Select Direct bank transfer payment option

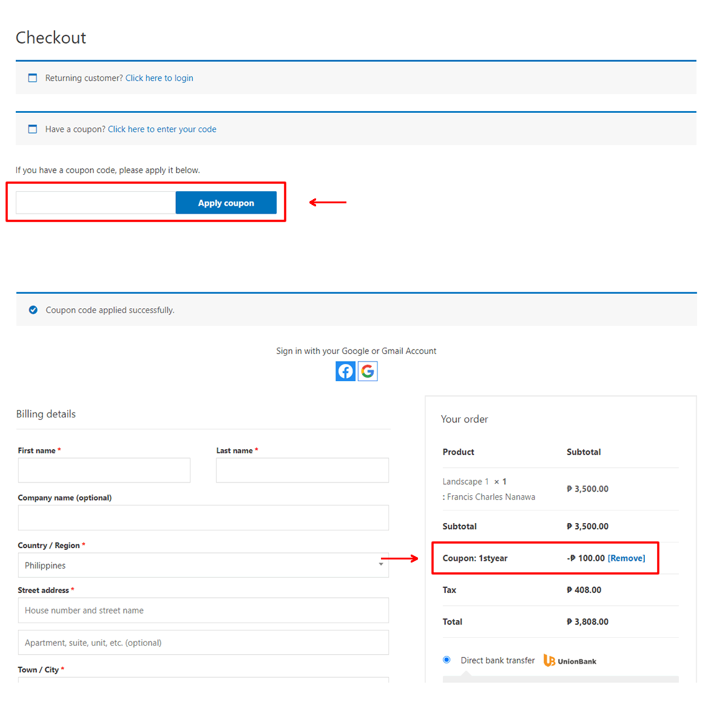point(447,660)
